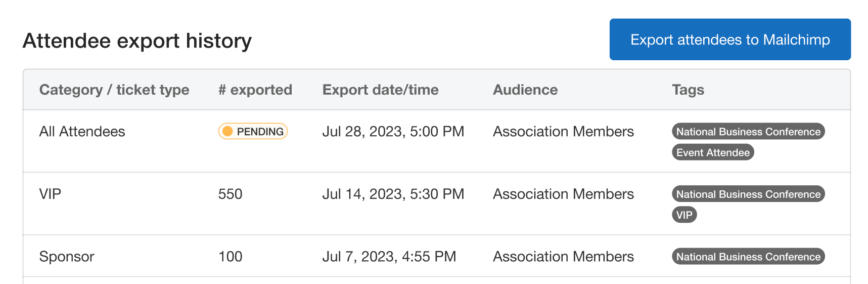Click the orange PENDING status badge
This screenshot has width=868, height=284.
point(253,132)
